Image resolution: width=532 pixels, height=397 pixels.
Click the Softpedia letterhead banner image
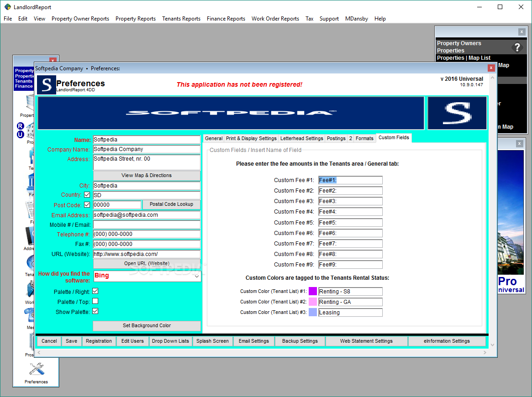[231, 113]
